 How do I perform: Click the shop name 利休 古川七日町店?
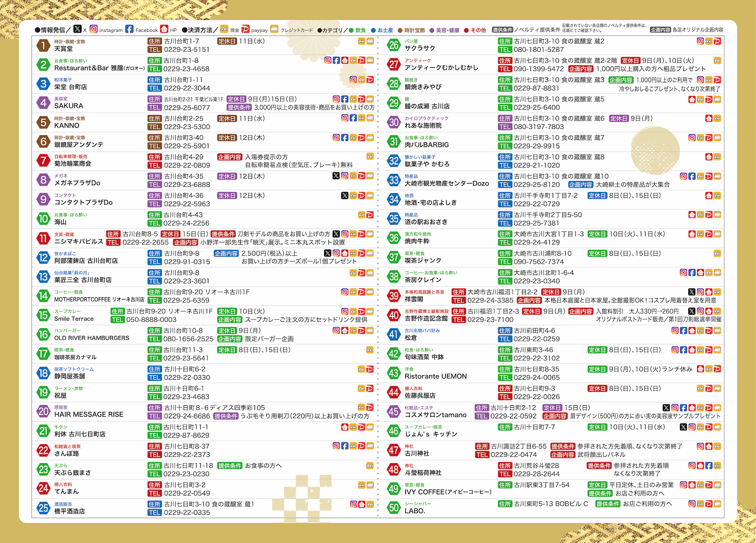pos(80,434)
